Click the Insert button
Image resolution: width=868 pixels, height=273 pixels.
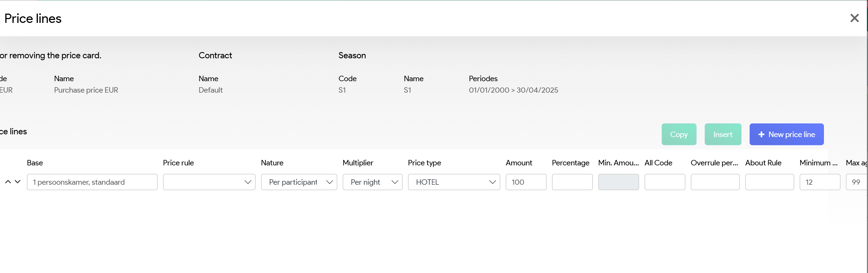[722, 134]
